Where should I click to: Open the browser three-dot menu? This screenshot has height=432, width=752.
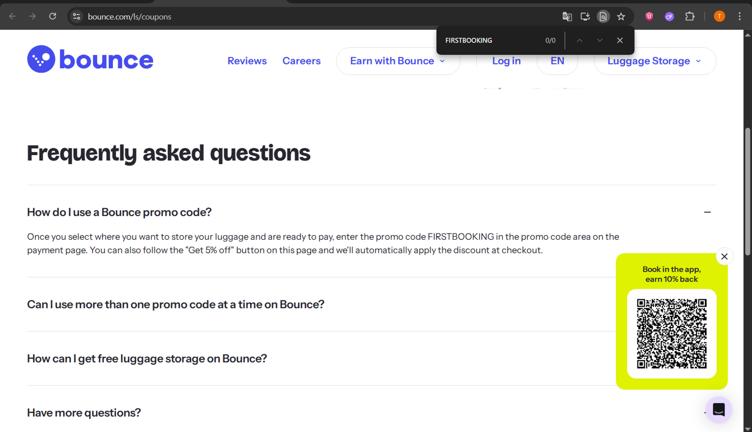740,17
